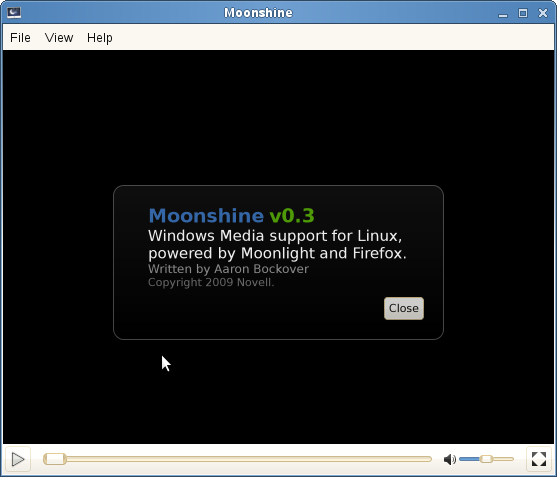Open the File menu
Viewport: 557px width, 477px height.
tap(20, 38)
